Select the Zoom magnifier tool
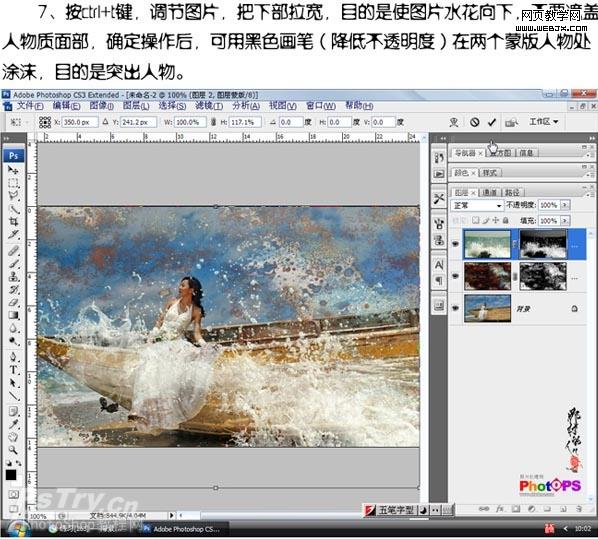The width and height of the screenshot is (598, 539). (13, 450)
